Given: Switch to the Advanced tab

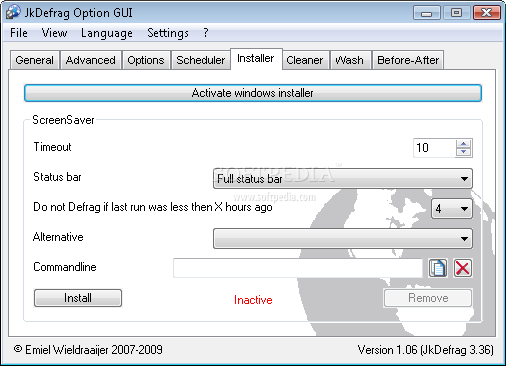Looking at the screenshot, I should (91, 60).
